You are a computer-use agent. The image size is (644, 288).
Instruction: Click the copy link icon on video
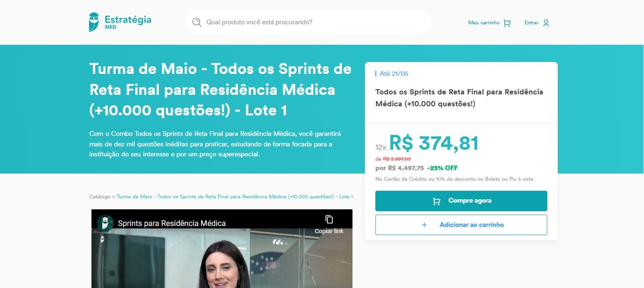pyautogui.click(x=329, y=219)
